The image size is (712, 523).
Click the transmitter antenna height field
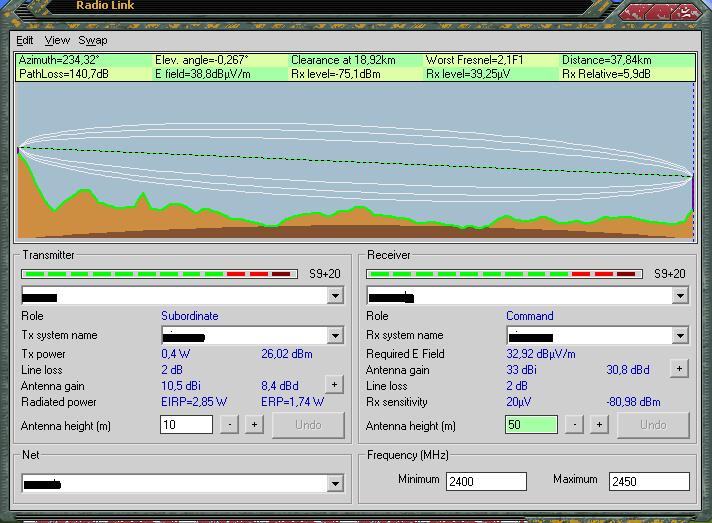(x=186, y=425)
